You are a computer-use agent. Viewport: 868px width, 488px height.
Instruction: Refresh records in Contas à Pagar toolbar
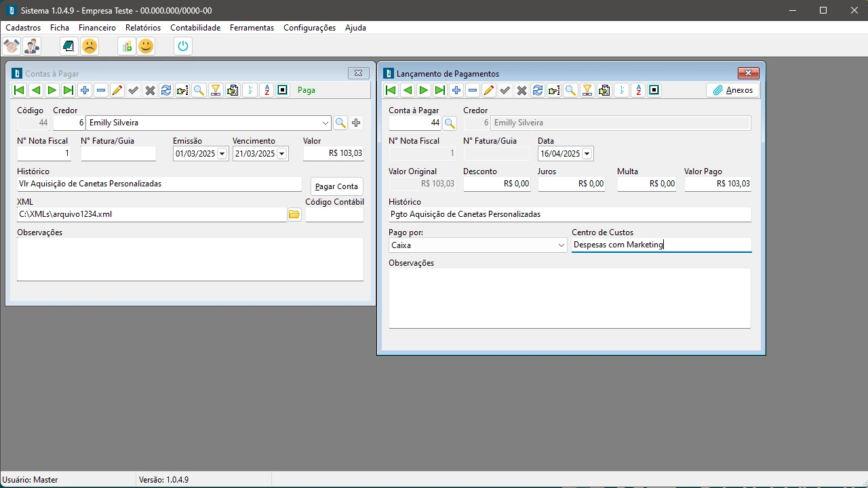[166, 90]
